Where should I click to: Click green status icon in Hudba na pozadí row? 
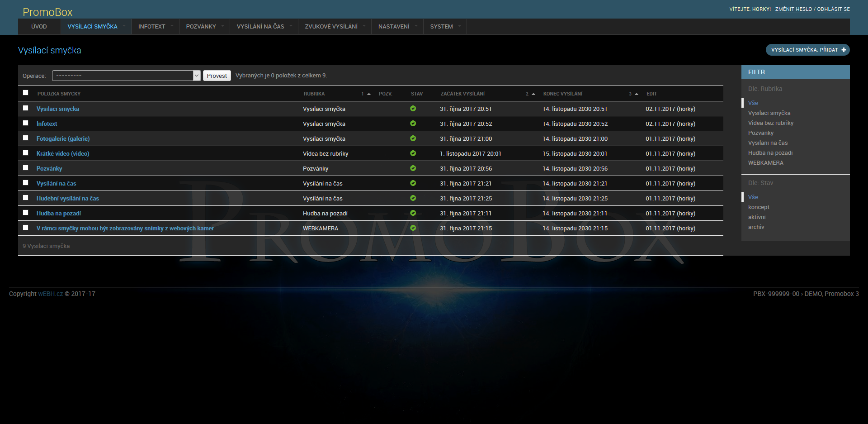[x=413, y=213]
